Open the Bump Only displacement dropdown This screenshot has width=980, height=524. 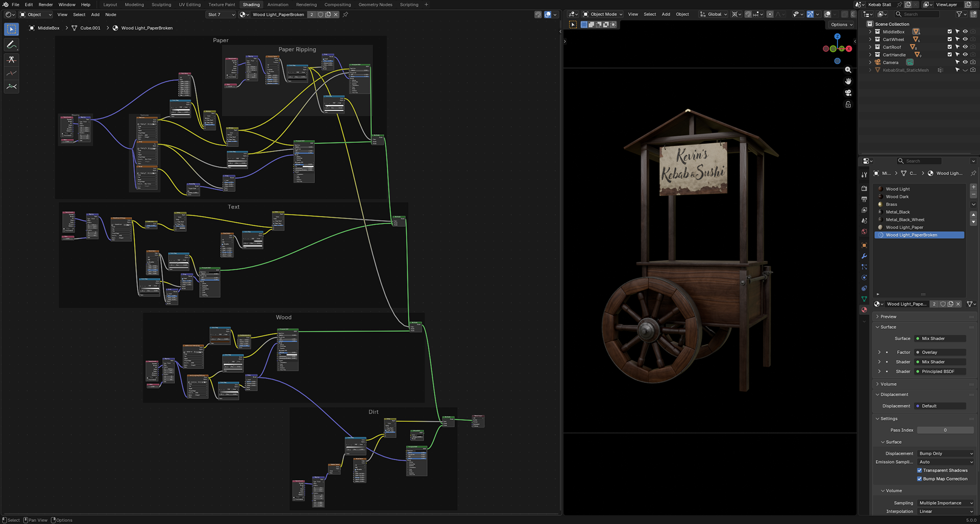tap(945, 453)
